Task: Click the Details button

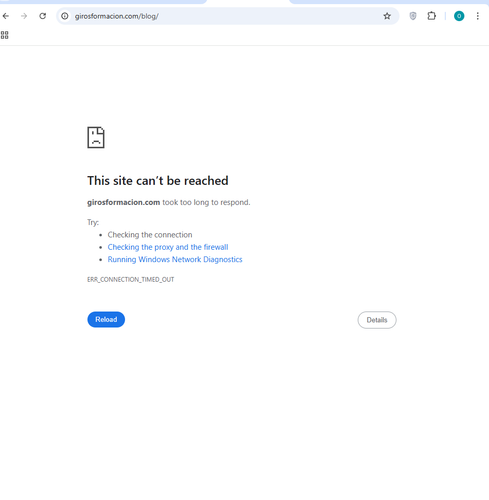Action: click(x=377, y=320)
